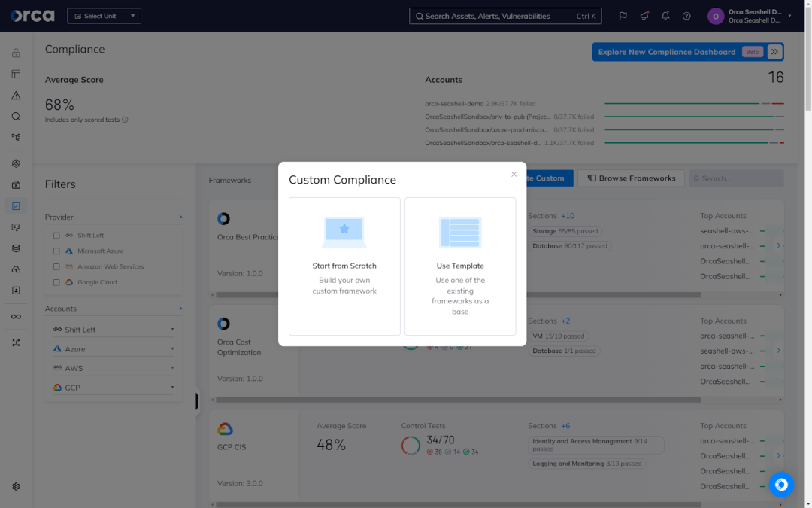Screen dimensions: 812x508
Task: Click the info icon beside scored tests
Action: [x=125, y=120]
